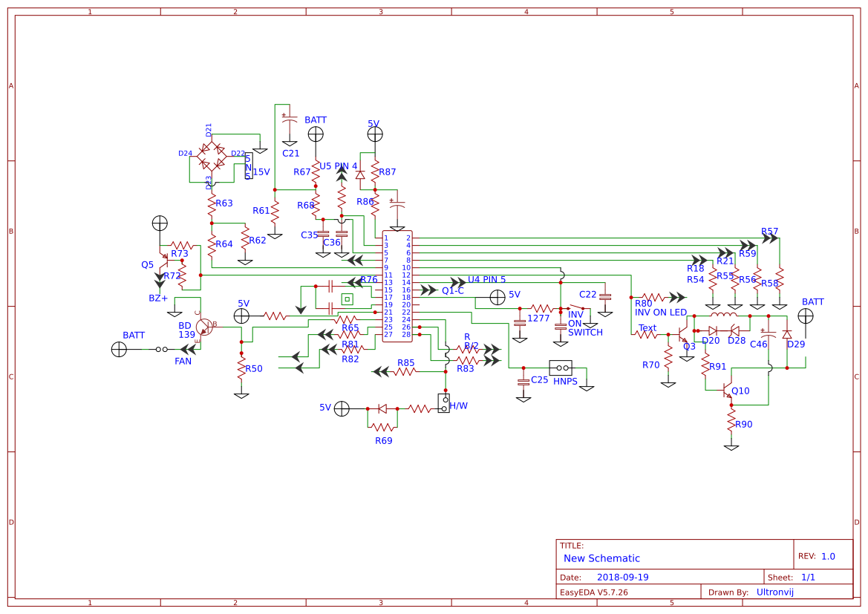Click the date 2018-09-19 field

click(x=622, y=578)
